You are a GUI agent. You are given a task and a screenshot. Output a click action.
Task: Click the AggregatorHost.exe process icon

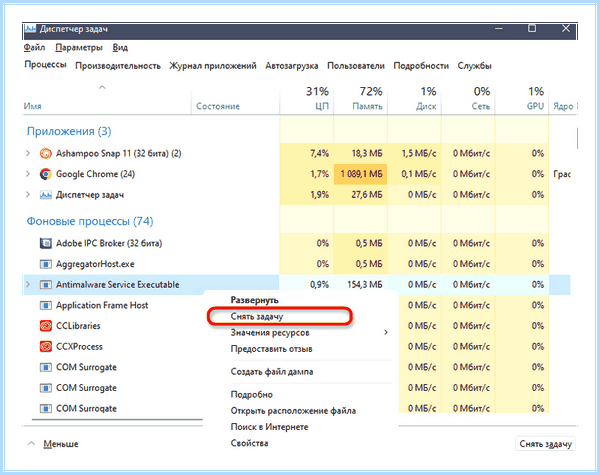point(46,264)
